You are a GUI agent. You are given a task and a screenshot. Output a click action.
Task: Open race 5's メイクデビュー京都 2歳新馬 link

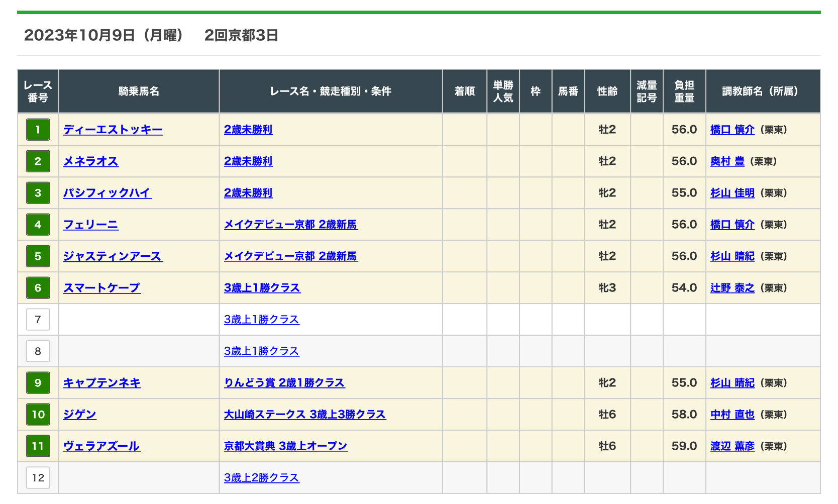[x=291, y=256]
